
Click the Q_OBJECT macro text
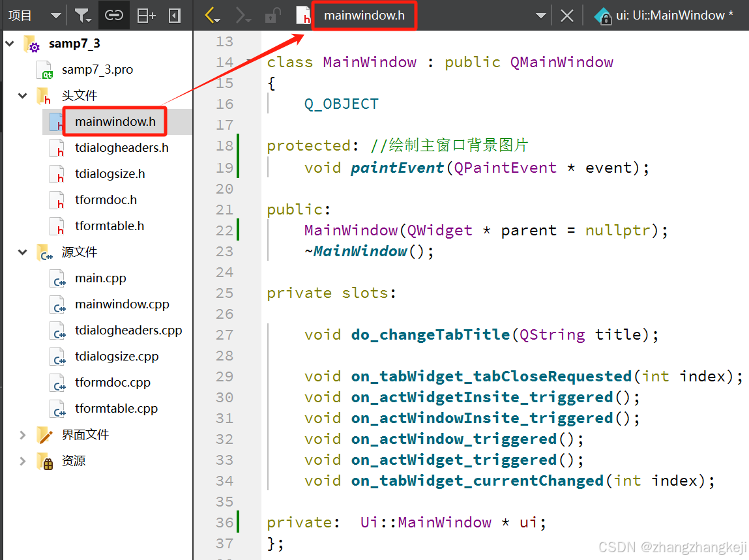[341, 104]
